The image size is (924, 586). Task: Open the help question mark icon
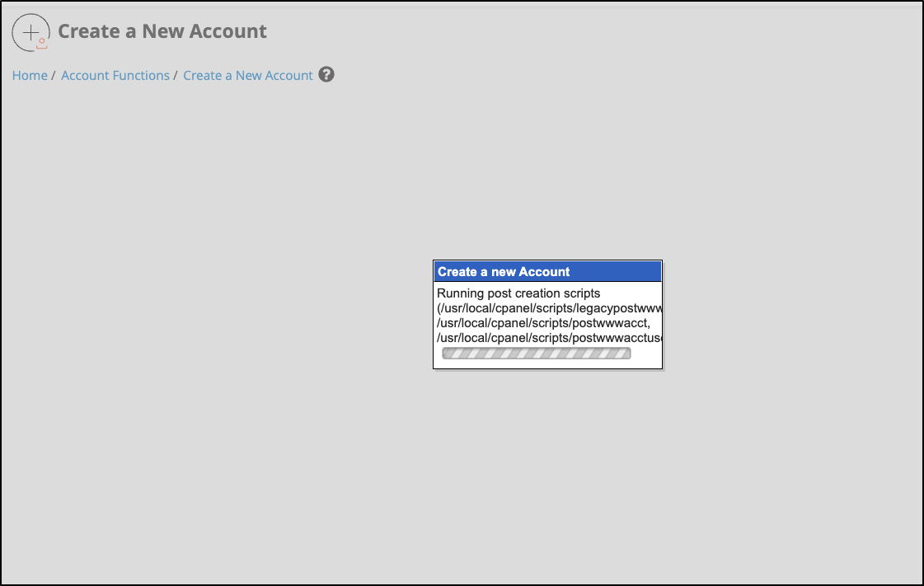coord(326,75)
